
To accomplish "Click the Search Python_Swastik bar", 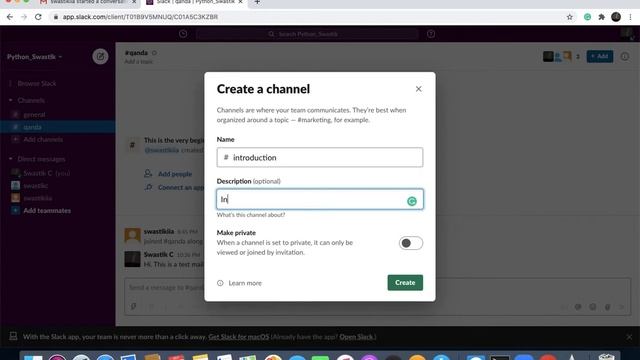I will pyautogui.click(x=307, y=34).
